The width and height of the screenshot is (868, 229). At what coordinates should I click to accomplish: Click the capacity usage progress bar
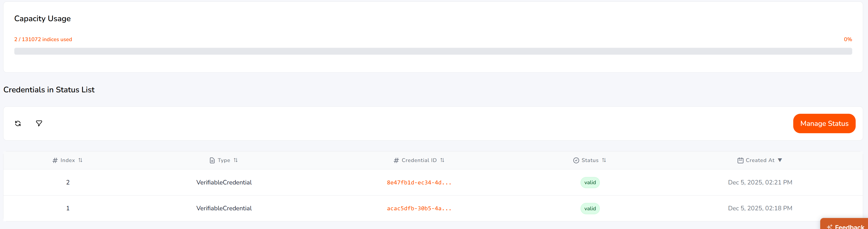tap(433, 51)
